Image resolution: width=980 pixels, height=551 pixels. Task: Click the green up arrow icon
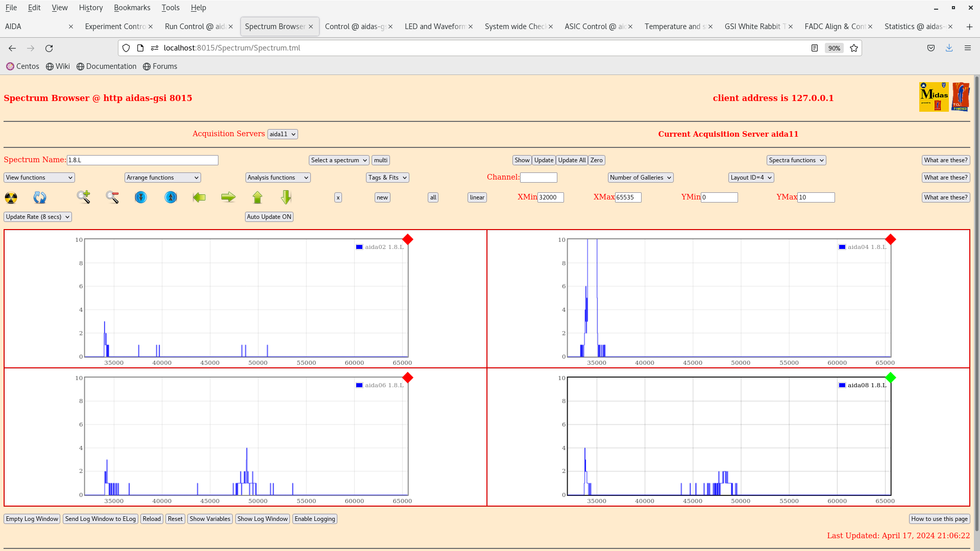[257, 197]
